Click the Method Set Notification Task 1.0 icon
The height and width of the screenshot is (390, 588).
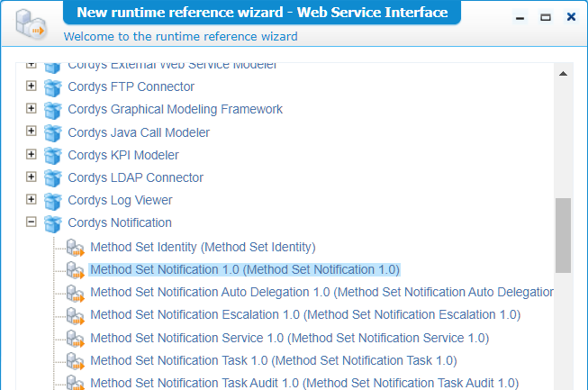(x=75, y=360)
